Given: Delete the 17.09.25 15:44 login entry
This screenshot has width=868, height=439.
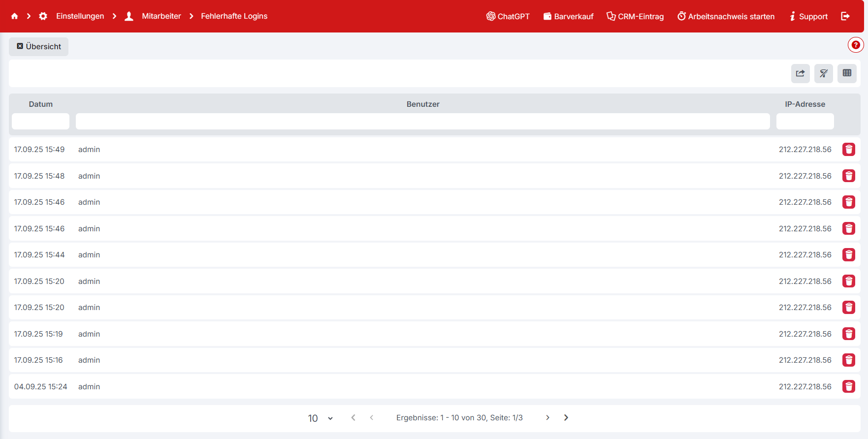Looking at the screenshot, I should click(x=848, y=255).
